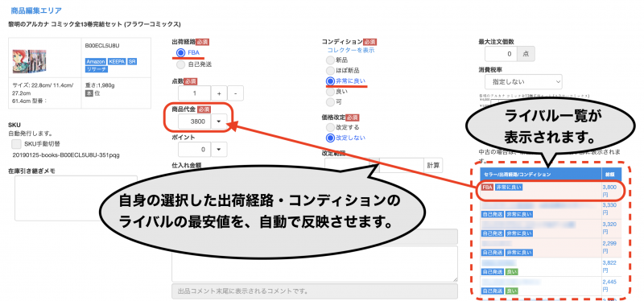The image size is (644, 301).
Task: Click the red FBA tag in rival list
Action: 488,188
